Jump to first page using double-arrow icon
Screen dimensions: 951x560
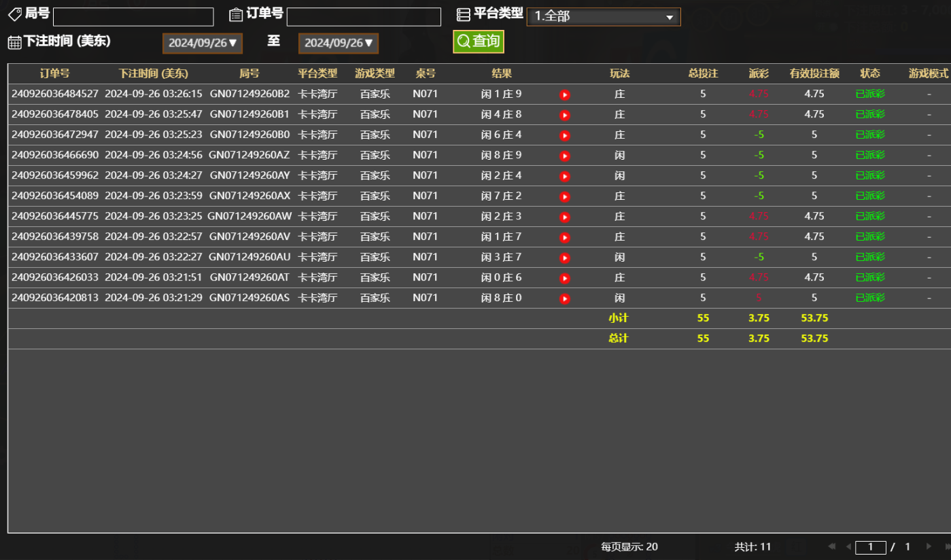coord(832,546)
